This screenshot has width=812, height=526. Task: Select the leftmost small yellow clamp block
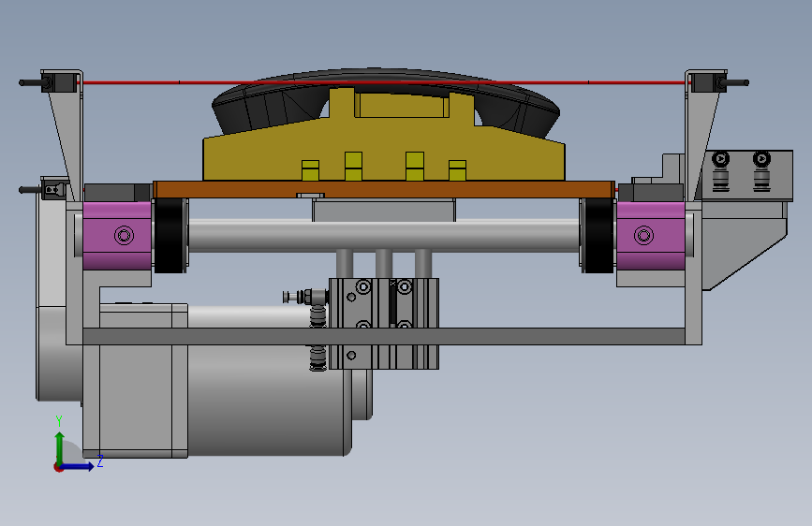[x=310, y=171]
